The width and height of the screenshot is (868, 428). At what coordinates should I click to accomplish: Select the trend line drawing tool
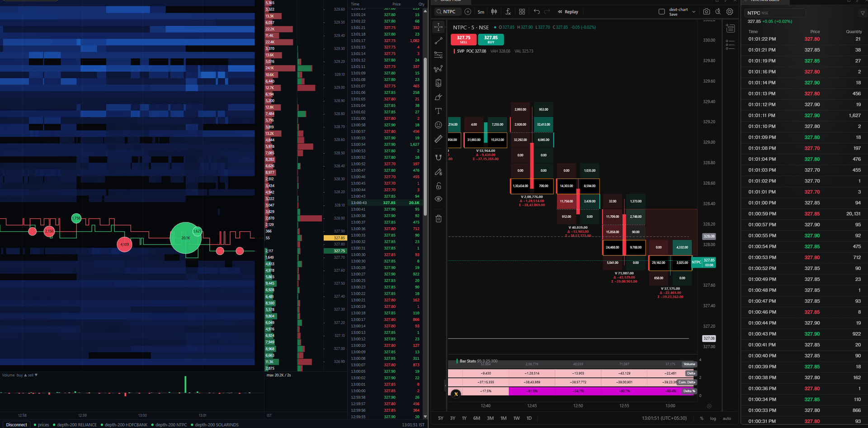pyautogui.click(x=439, y=41)
